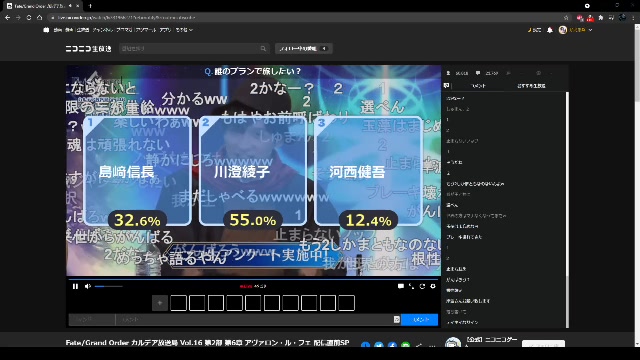Mute the player volume speaker icon
640x360 pixels.
point(87,287)
